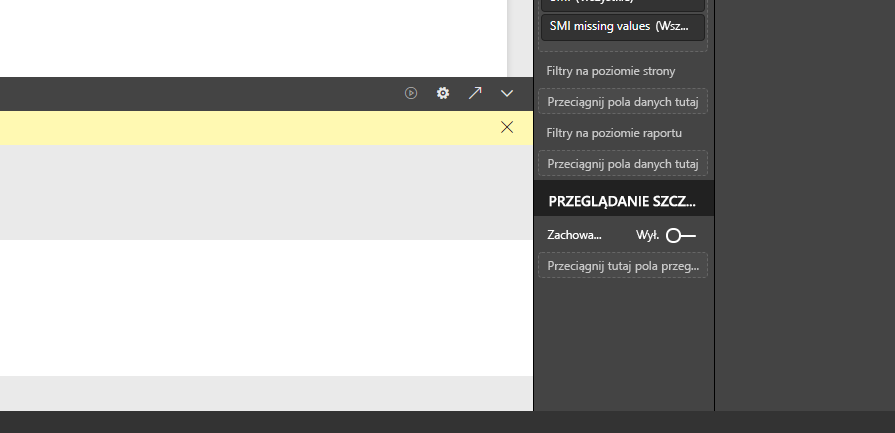Open the SMI missing values filter

[623, 27]
